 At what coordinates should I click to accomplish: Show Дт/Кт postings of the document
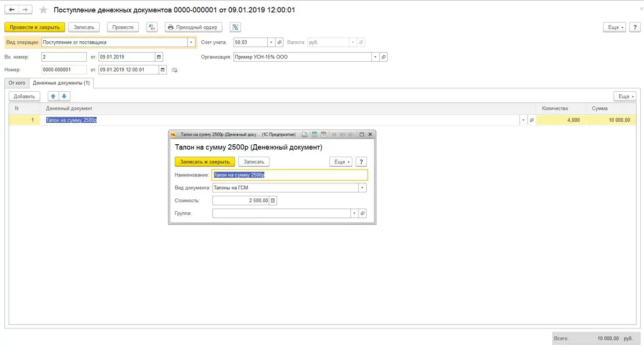pyautogui.click(x=151, y=27)
